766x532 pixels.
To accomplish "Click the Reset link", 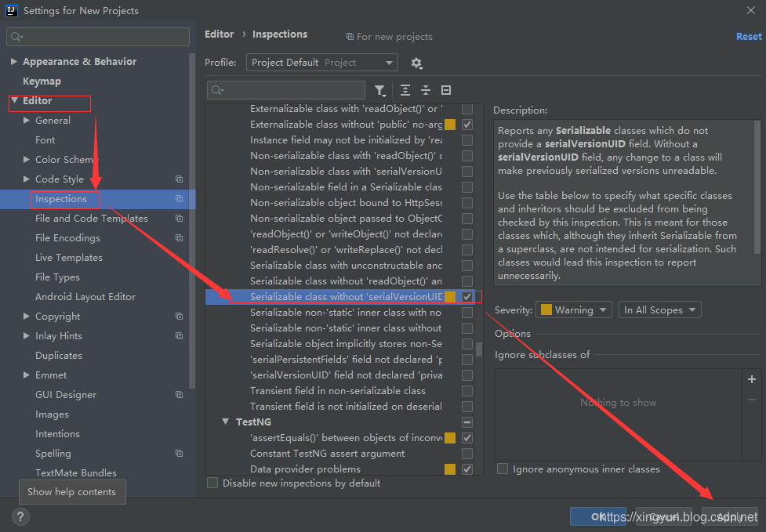I will tap(749, 37).
